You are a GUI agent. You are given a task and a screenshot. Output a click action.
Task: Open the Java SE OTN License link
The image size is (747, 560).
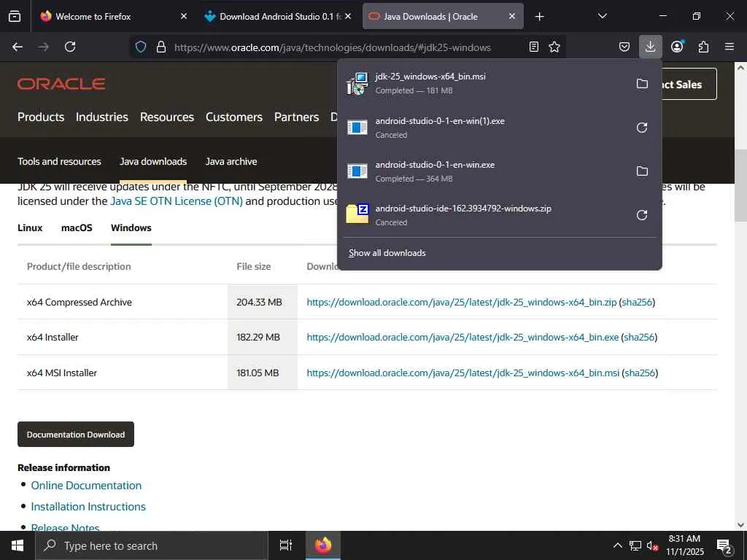pos(177,201)
